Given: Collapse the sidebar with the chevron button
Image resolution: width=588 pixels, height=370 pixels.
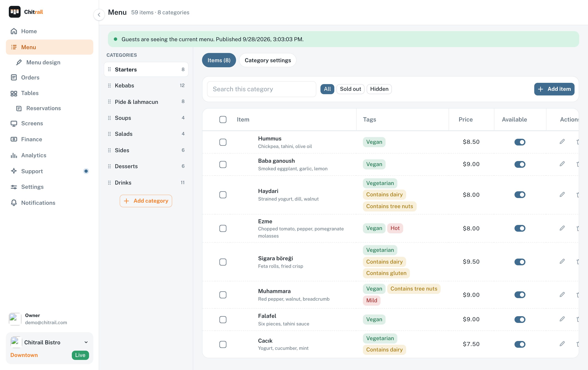Looking at the screenshot, I should [99, 15].
